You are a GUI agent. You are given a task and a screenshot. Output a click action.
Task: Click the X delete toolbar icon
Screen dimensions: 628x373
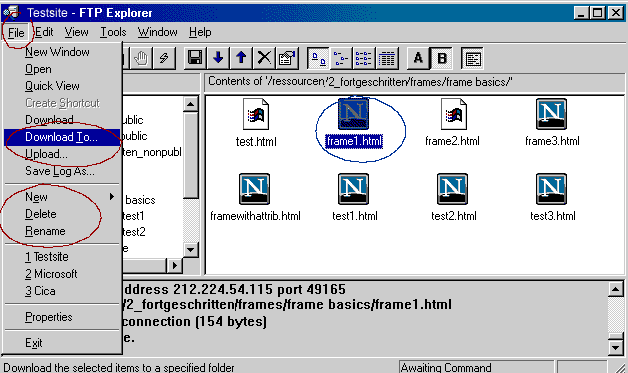tap(264, 58)
